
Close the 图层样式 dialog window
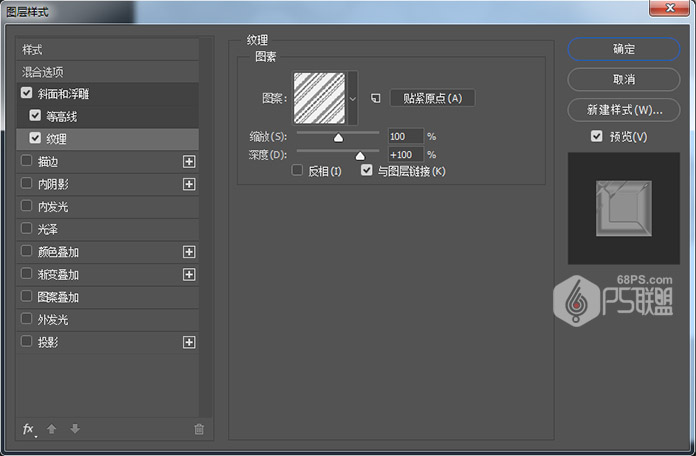point(669,8)
